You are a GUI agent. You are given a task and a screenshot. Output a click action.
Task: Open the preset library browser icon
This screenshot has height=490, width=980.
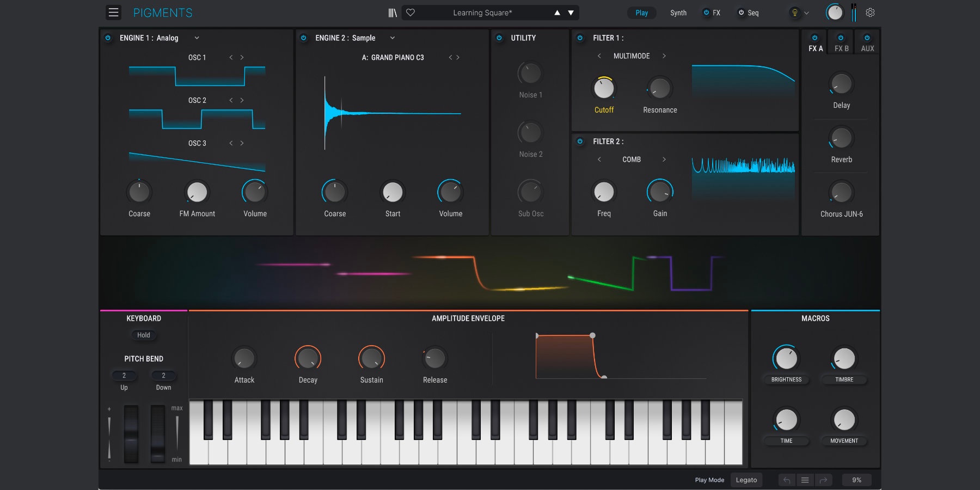point(392,13)
